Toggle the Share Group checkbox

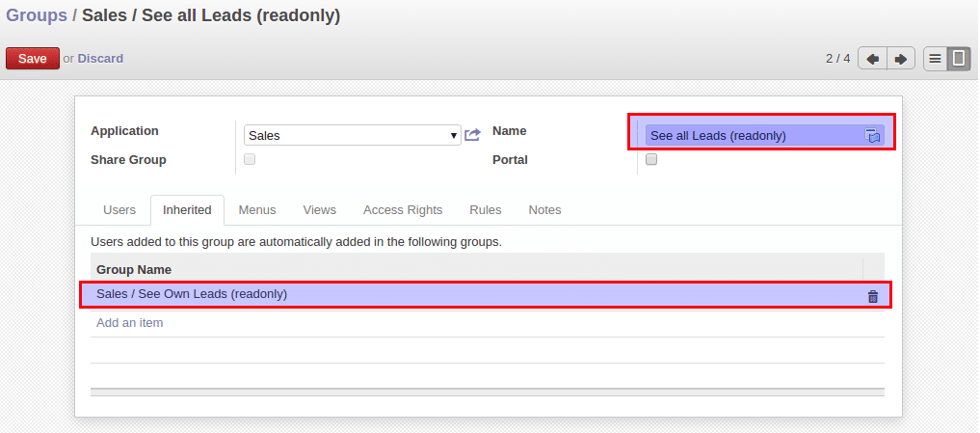coord(250,159)
